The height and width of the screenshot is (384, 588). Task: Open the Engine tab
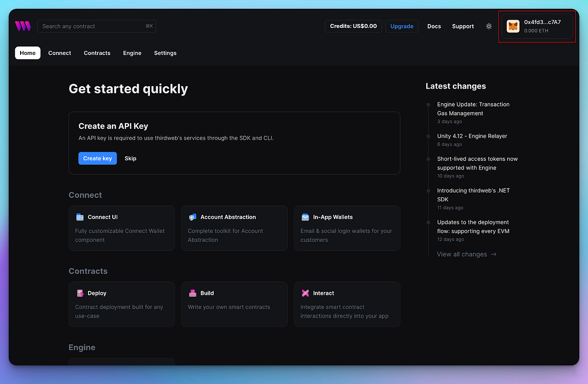(x=132, y=53)
